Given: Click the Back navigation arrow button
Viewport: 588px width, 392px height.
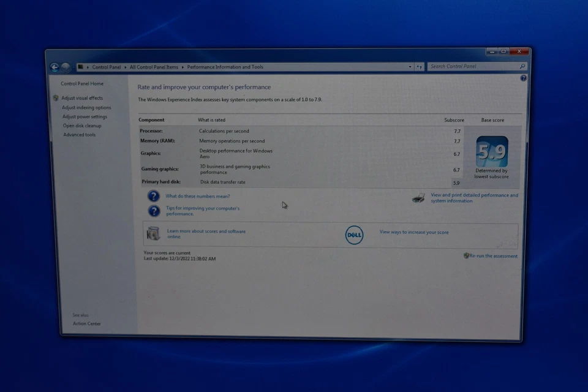Looking at the screenshot, I should pos(55,67).
